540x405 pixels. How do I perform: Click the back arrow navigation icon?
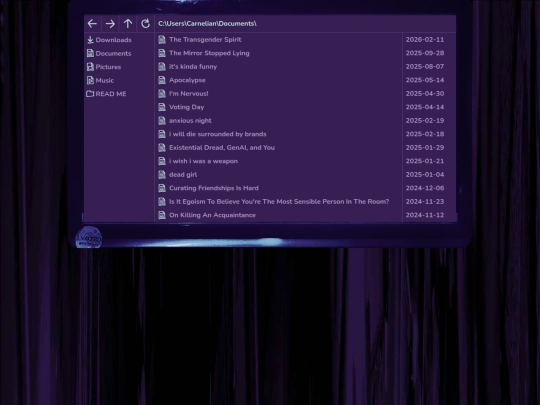click(x=92, y=23)
